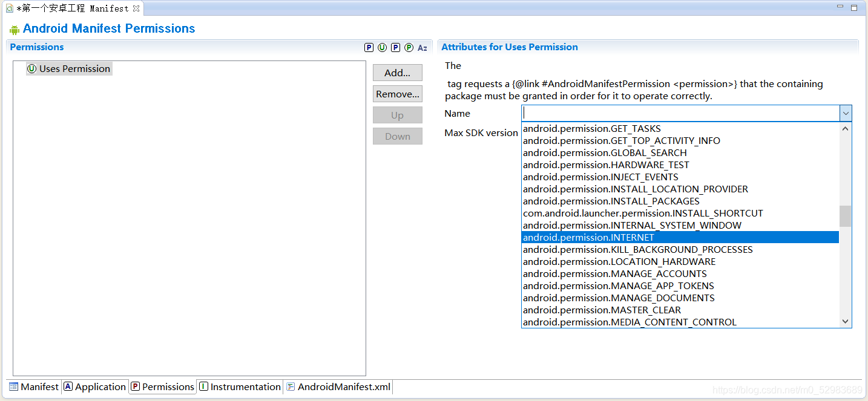Select the 第一个安卓工程 Manifest editor tab
Viewport: 868px width, 401px height.
tap(72, 8)
